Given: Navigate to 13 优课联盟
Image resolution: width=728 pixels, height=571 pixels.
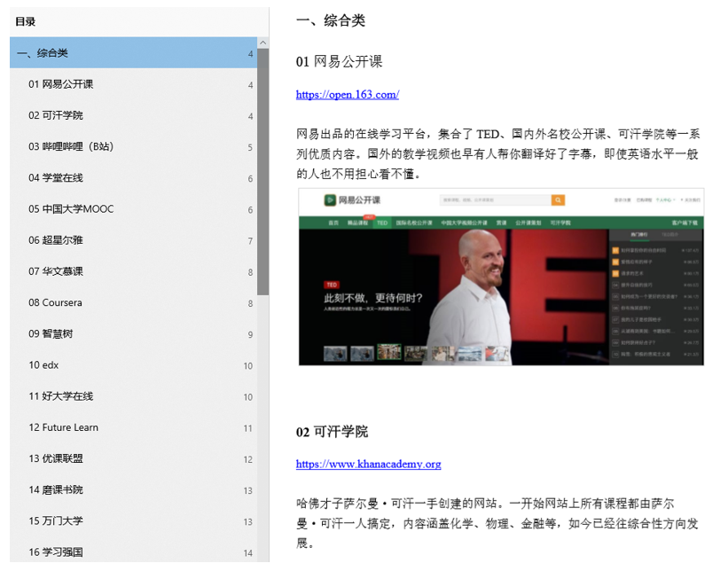Looking at the screenshot, I should (x=133, y=458).
